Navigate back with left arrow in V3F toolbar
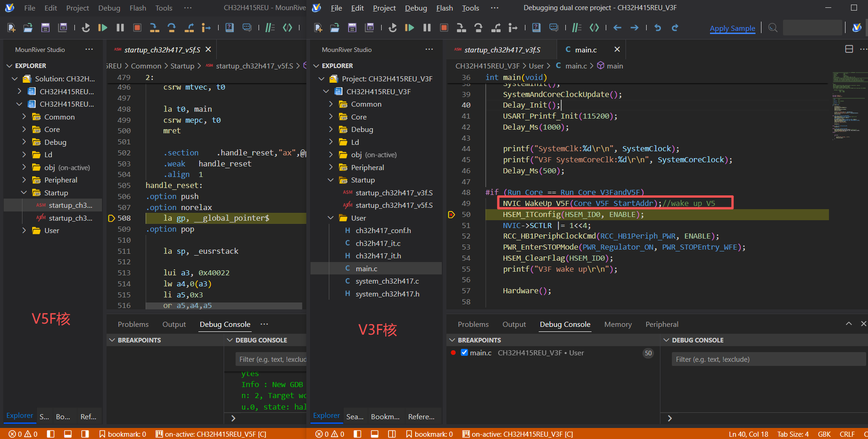 [x=617, y=28]
